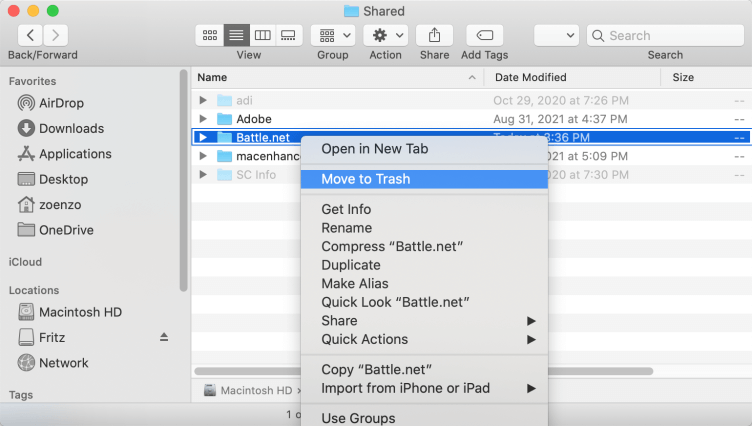This screenshot has width=752, height=426.
Task: Sort by the Name column header
Action: click(337, 77)
